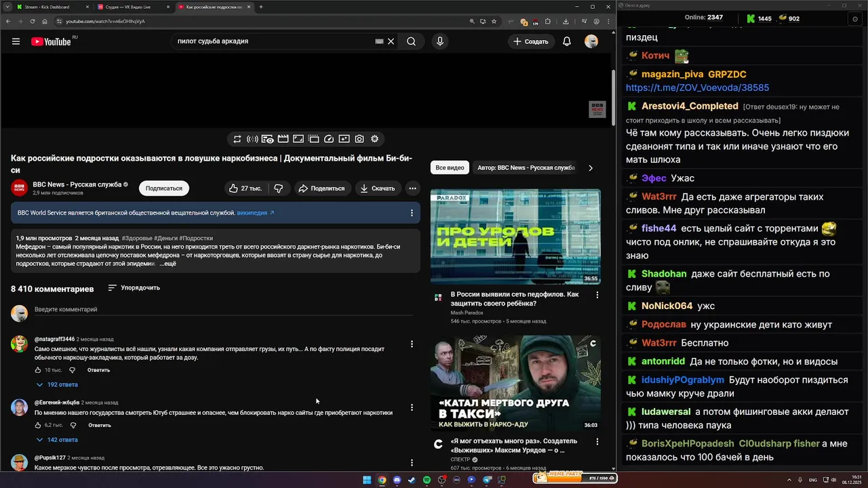Viewport: 868px width, 488px height.
Task: Click Поделиться share button
Action: 322,188
